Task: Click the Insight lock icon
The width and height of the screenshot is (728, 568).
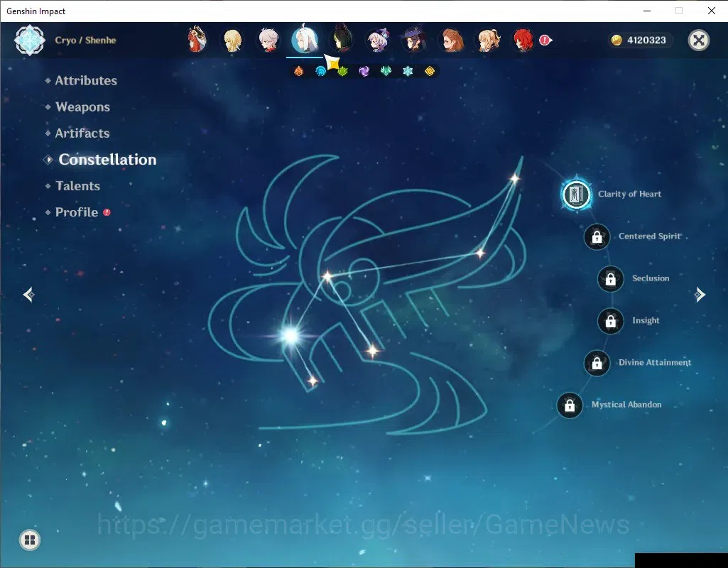Action: tap(611, 321)
